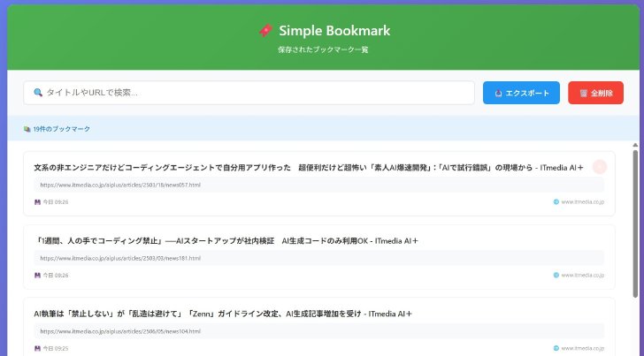Click the 今日 09:26 timestamp on news057 card
Screen dimensions: 644x356
click(56, 202)
